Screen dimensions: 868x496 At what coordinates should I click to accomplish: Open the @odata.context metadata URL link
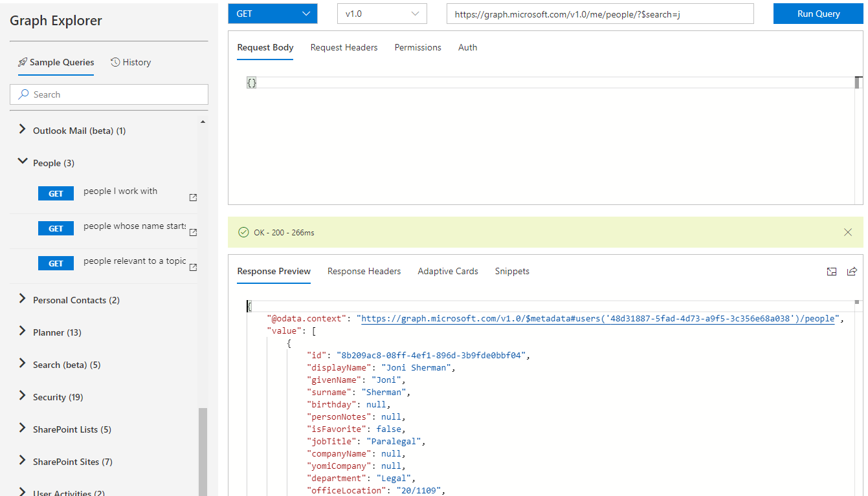tap(597, 318)
